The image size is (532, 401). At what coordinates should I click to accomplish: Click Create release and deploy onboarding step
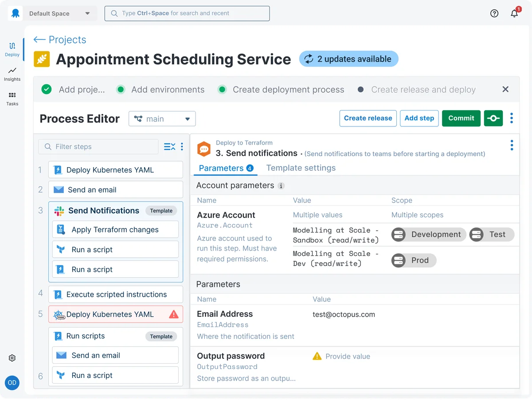(x=417, y=90)
